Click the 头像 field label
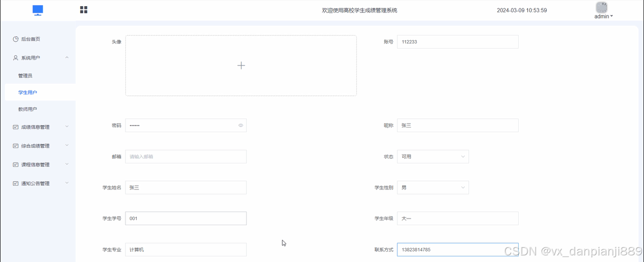The height and width of the screenshot is (262, 644). pyautogui.click(x=116, y=42)
